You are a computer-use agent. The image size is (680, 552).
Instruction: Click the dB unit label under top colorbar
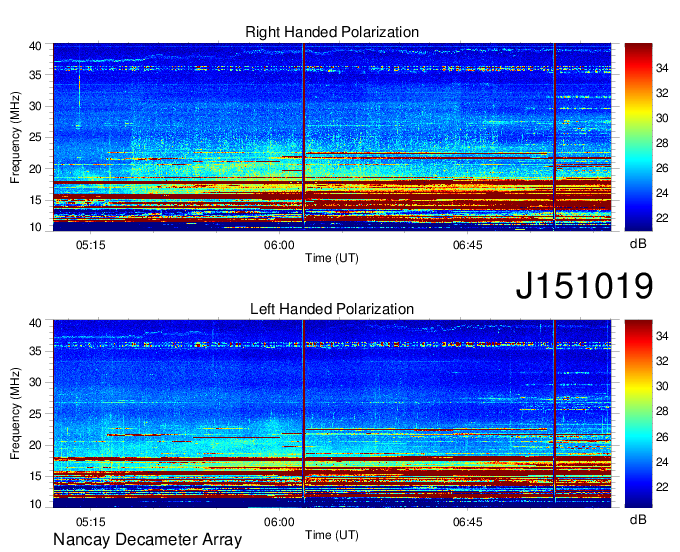638,244
